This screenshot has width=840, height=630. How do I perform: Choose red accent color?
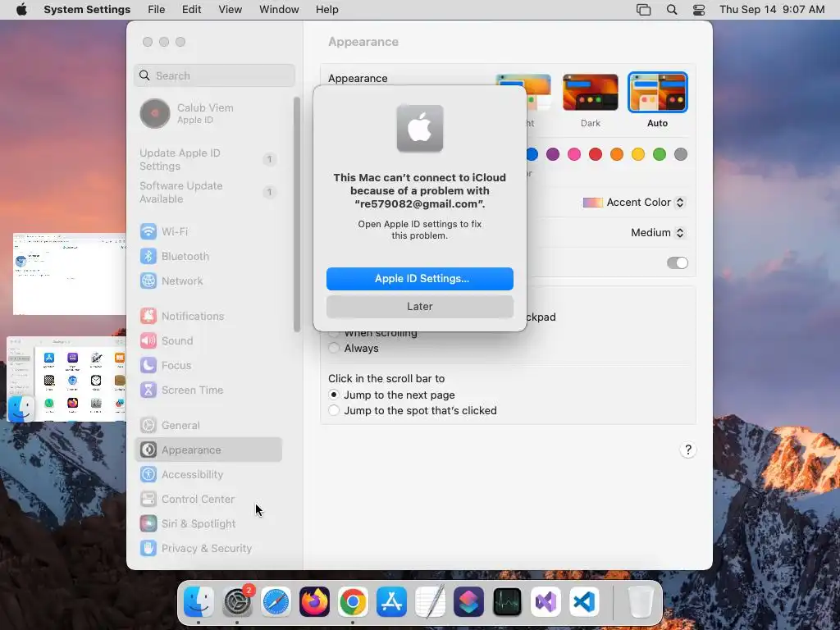(596, 155)
